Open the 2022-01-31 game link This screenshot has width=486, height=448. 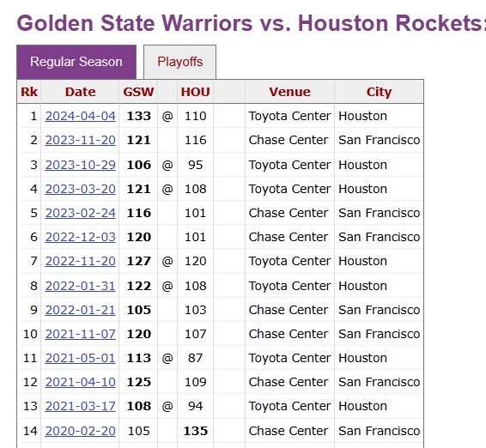tap(80, 286)
